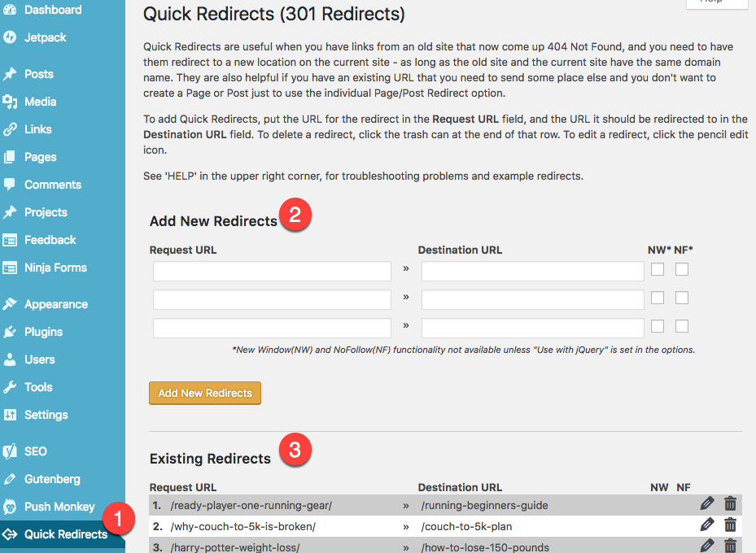This screenshot has width=756, height=553.
Task: Check the NF box on the first redirect row
Action: (x=680, y=268)
